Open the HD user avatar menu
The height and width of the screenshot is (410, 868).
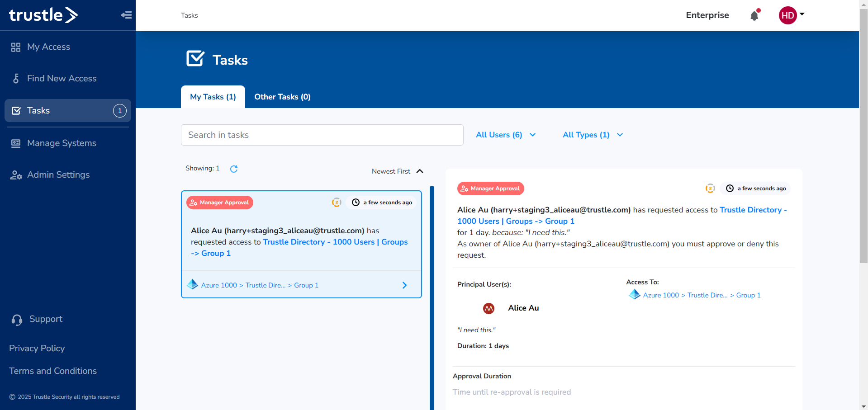click(x=791, y=15)
